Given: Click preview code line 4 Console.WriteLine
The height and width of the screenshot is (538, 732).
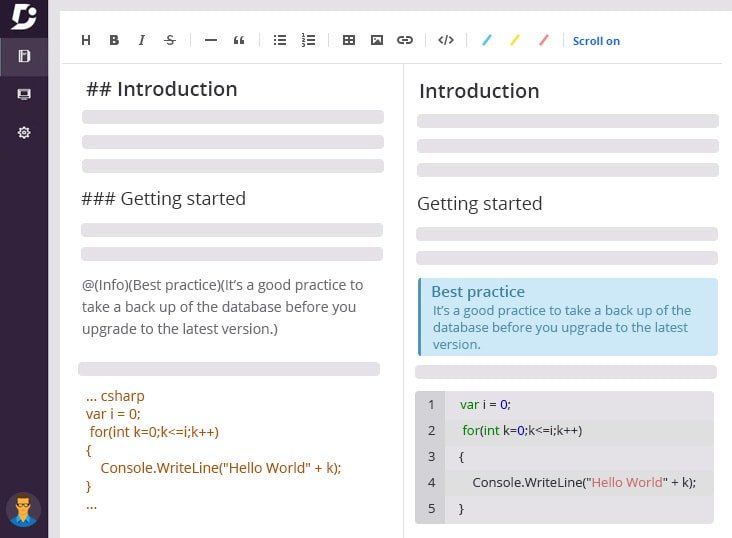Looking at the screenshot, I should [x=584, y=482].
